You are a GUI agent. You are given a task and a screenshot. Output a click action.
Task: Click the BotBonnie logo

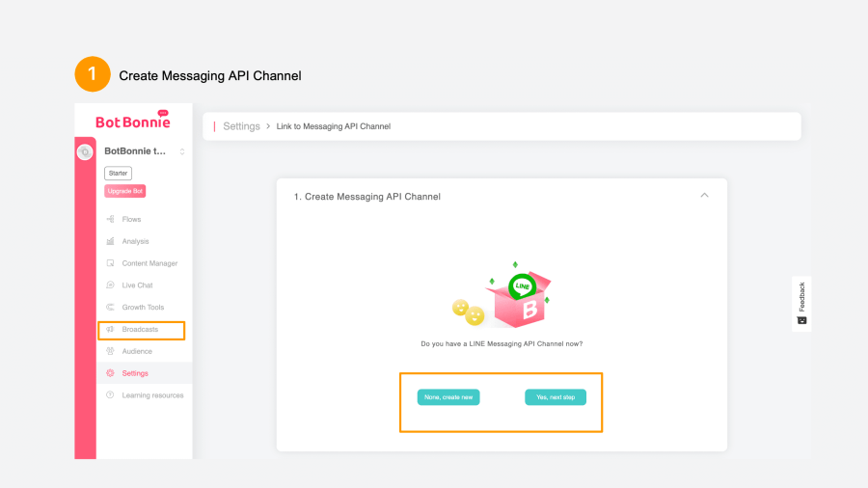[133, 122]
